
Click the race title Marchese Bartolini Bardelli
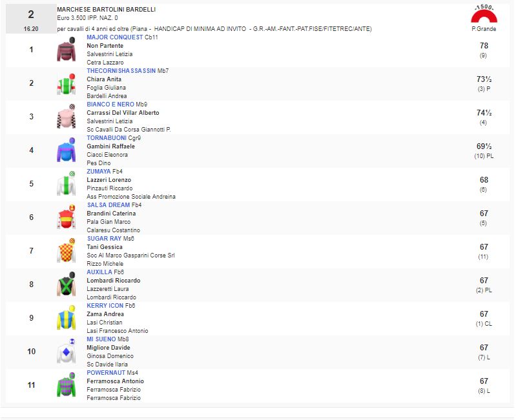[106, 10]
